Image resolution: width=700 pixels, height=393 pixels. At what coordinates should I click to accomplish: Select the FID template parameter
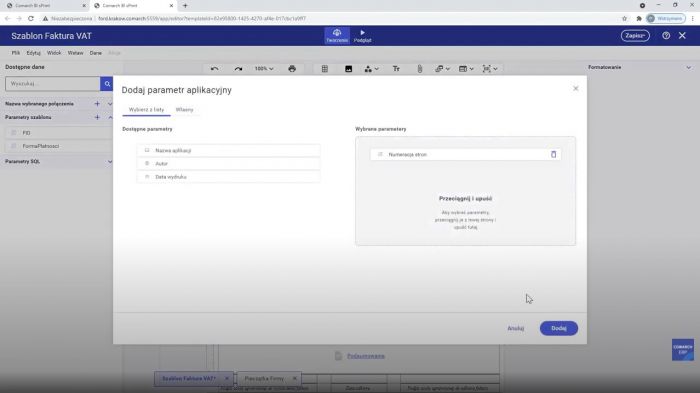[x=60, y=133]
